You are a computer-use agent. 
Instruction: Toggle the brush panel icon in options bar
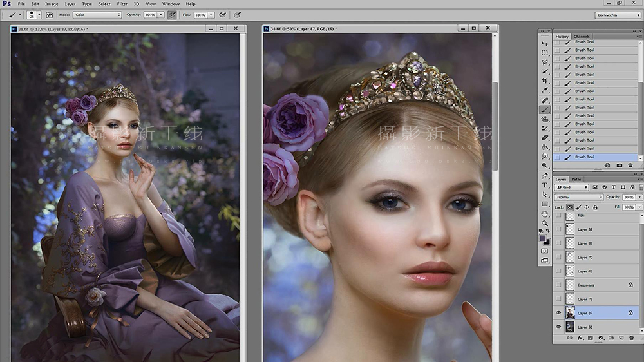click(50, 15)
